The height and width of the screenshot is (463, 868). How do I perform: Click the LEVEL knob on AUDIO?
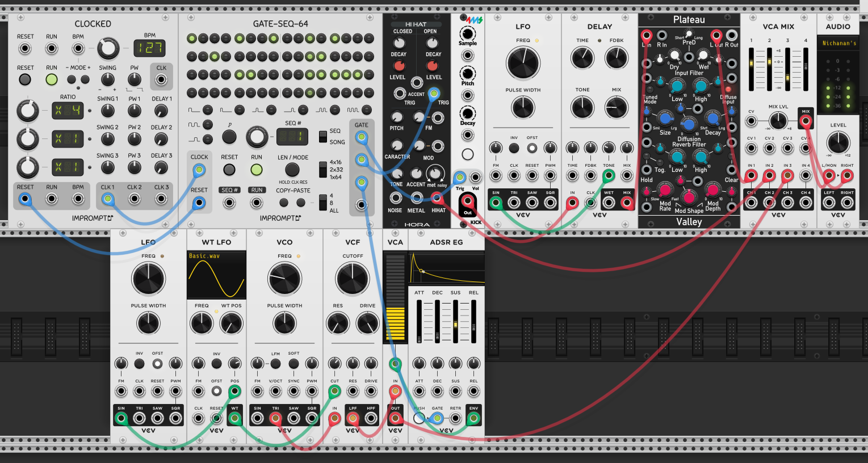point(838,142)
